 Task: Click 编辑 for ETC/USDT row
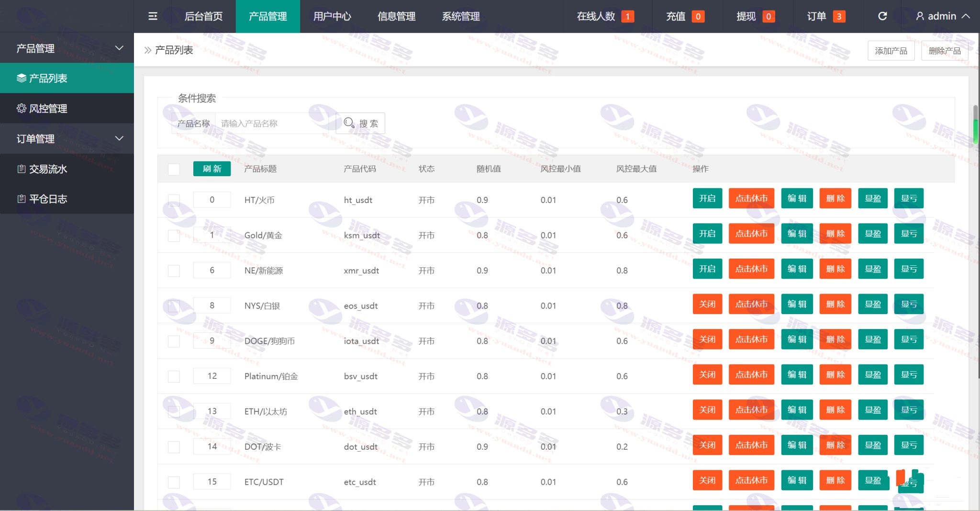click(797, 480)
